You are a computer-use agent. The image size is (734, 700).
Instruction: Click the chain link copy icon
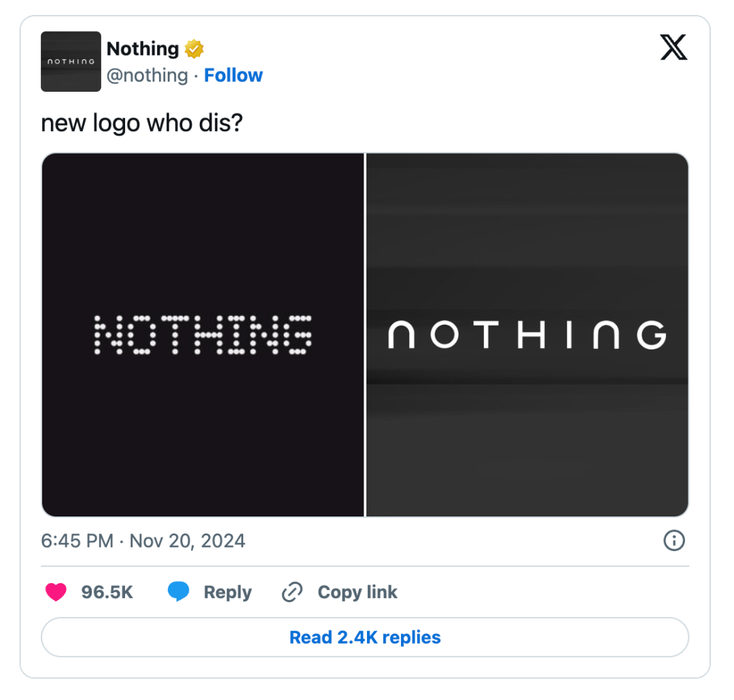point(292,592)
